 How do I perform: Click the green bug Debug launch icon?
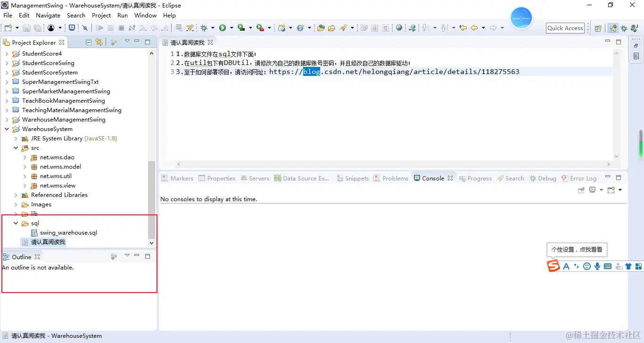click(204, 28)
